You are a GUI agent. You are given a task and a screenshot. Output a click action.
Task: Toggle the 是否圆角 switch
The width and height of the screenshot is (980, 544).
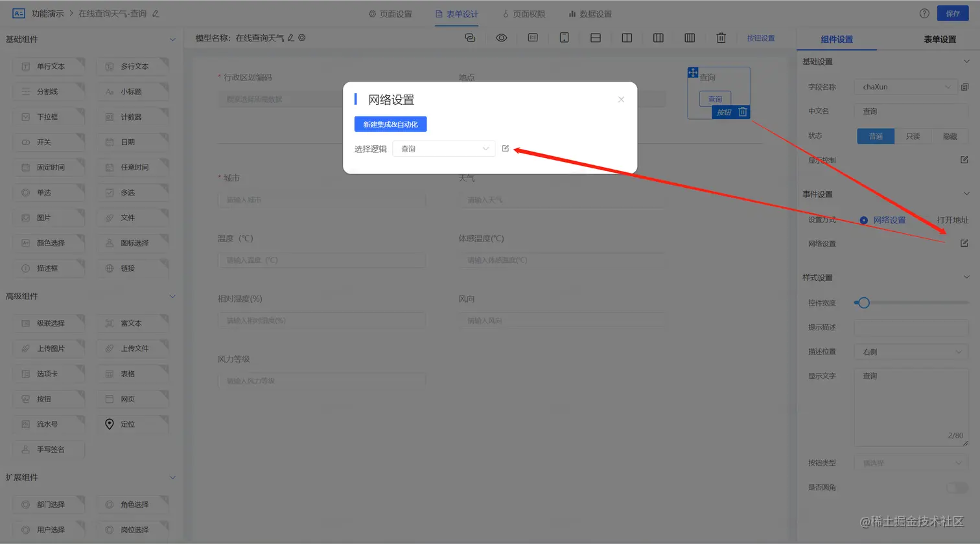[957, 488]
